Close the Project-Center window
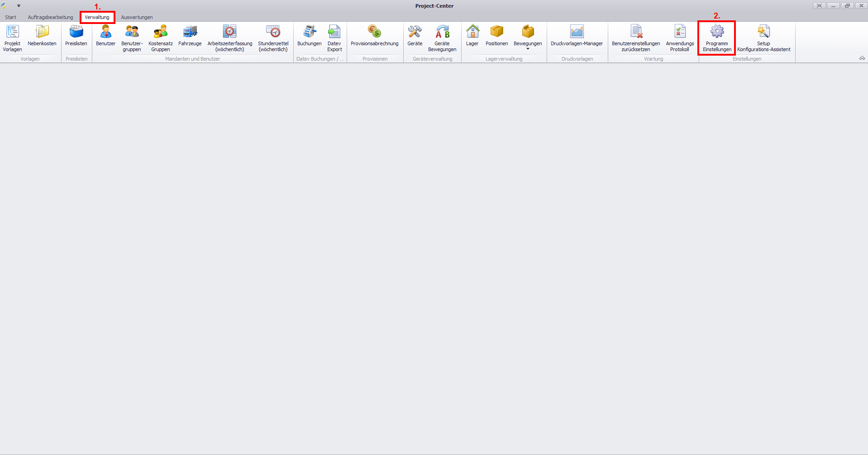 [x=861, y=5]
